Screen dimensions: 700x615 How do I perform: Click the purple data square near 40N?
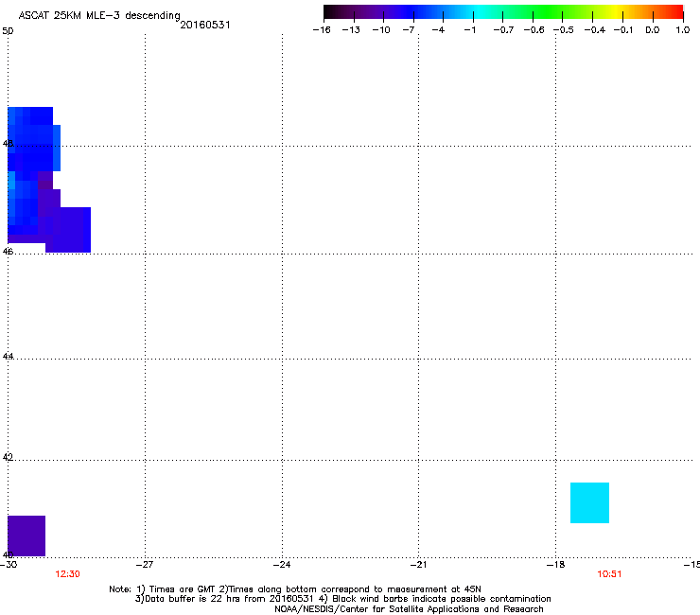[26, 536]
